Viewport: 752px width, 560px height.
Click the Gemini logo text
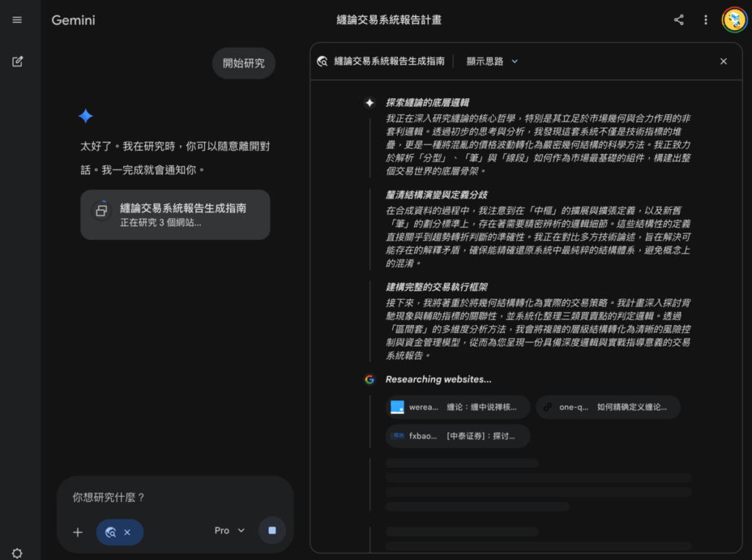coord(73,20)
